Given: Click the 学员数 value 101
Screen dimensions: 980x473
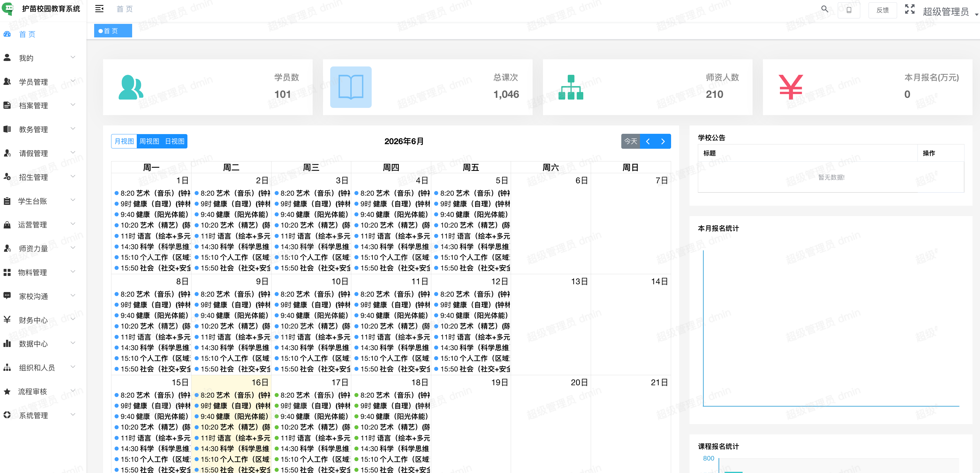Looking at the screenshot, I should point(283,94).
